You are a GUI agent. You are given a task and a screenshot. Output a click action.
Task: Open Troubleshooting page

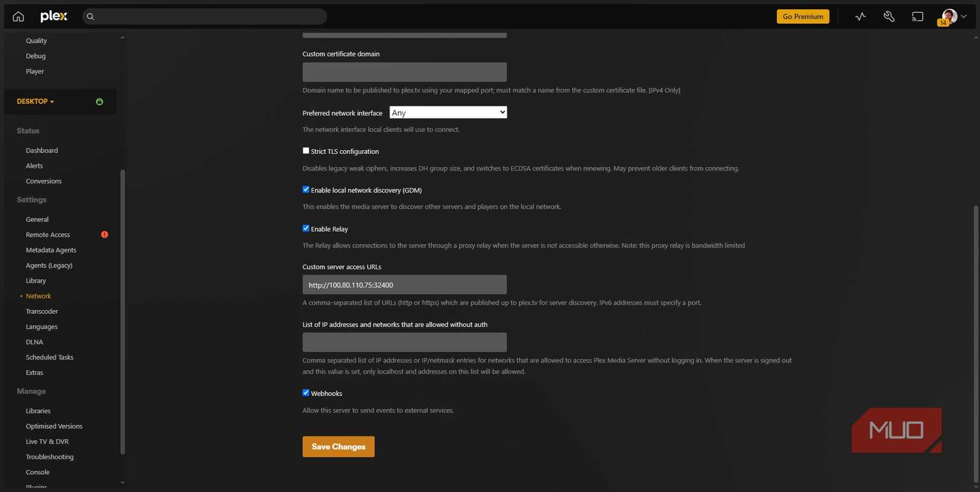[x=49, y=457]
